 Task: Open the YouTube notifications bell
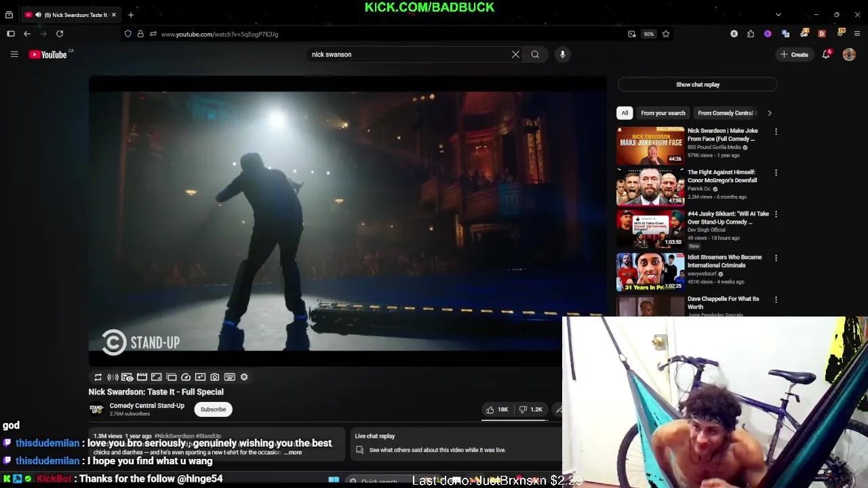(x=826, y=54)
